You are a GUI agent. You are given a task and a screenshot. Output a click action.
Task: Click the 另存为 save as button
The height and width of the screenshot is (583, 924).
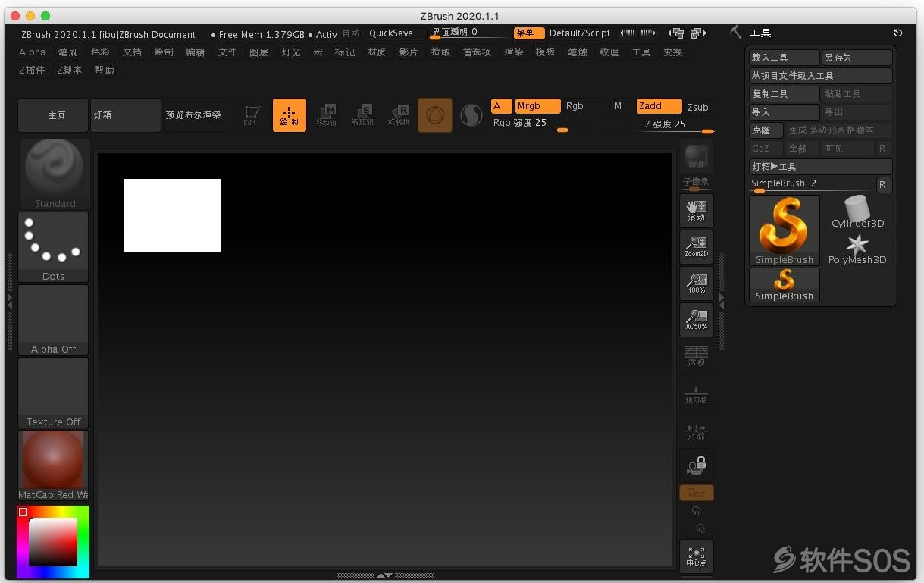857,58
